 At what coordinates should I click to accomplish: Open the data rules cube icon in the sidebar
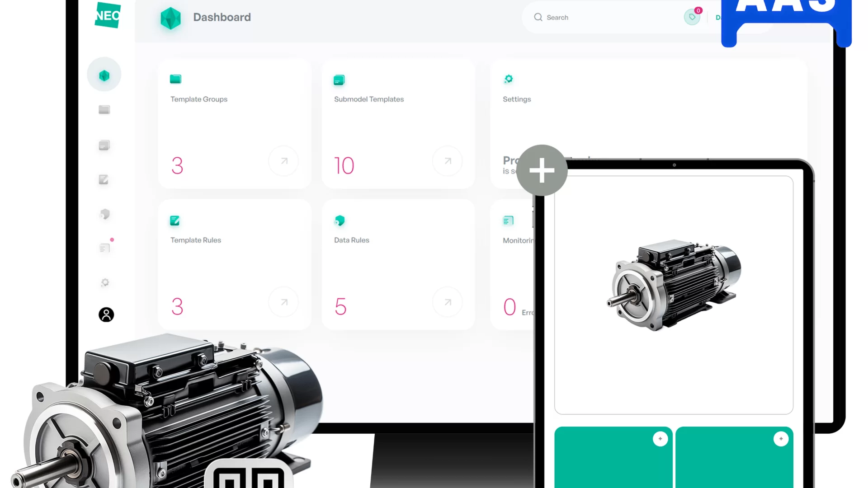105,214
